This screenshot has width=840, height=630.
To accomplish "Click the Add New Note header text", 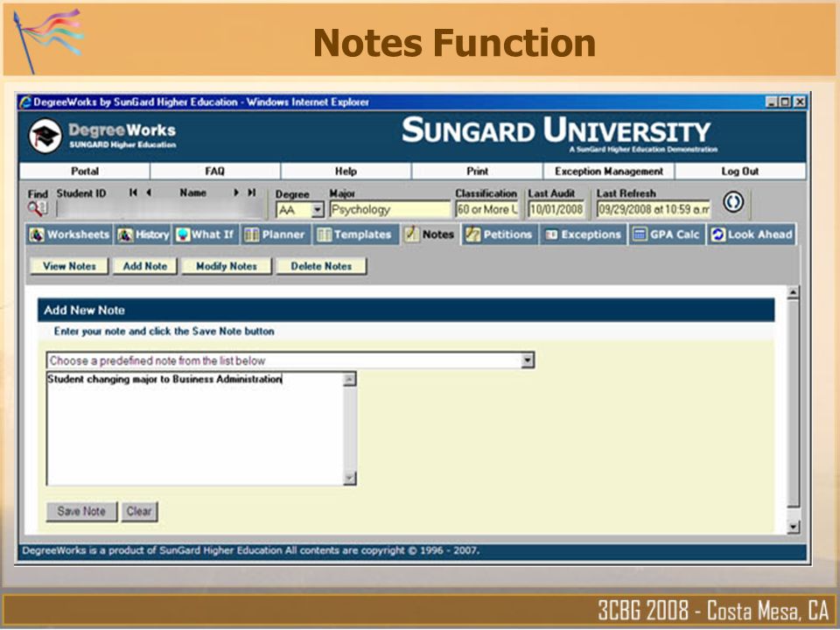I will (84, 310).
